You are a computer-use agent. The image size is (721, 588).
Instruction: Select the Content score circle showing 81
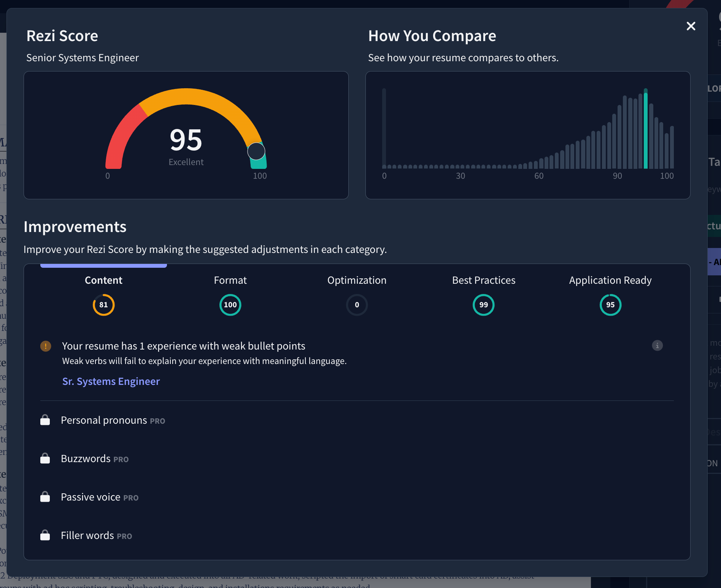point(103,305)
